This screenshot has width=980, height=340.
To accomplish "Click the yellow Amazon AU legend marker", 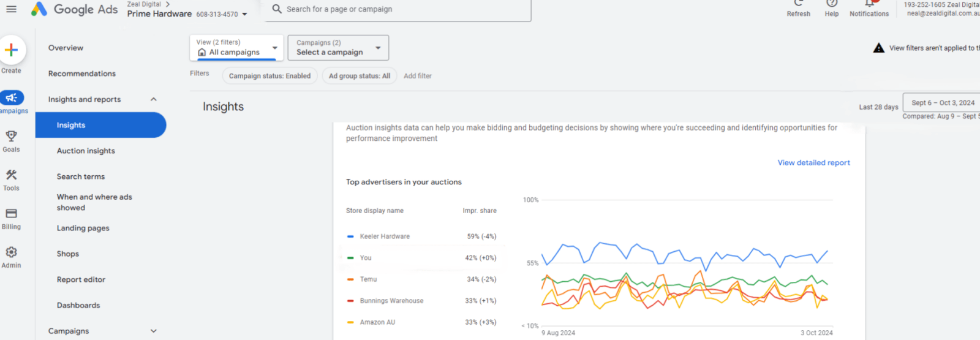I will (x=350, y=322).
